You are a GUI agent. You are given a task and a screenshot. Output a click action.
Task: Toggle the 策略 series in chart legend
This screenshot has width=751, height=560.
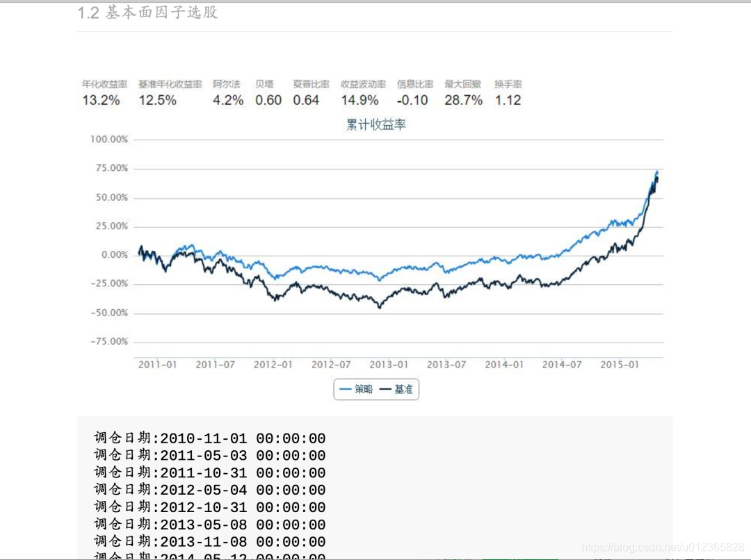[x=356, y=389]
